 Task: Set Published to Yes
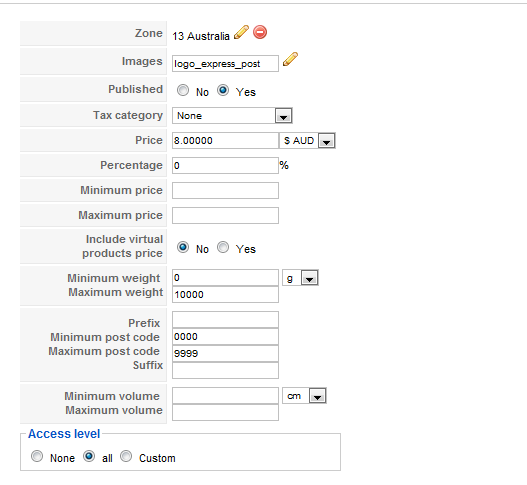pos(223,90)
